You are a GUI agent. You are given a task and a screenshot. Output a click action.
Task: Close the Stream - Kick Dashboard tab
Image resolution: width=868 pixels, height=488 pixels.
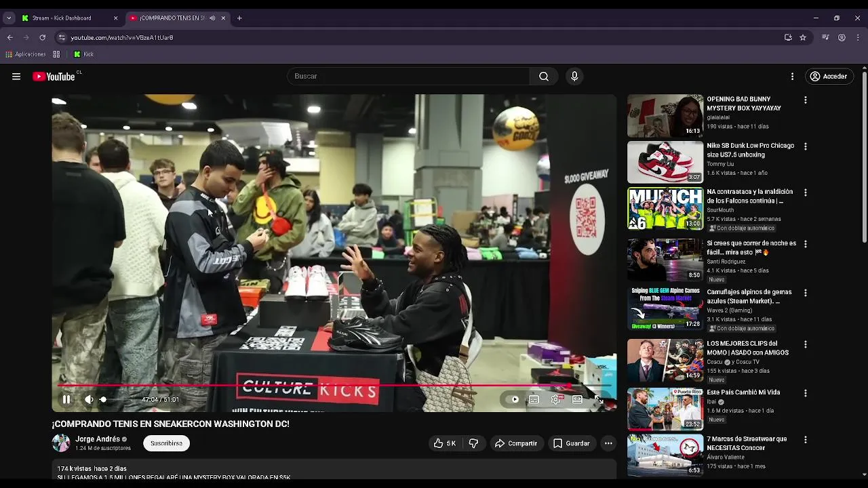pyautogui.click(x=115, y=18)
